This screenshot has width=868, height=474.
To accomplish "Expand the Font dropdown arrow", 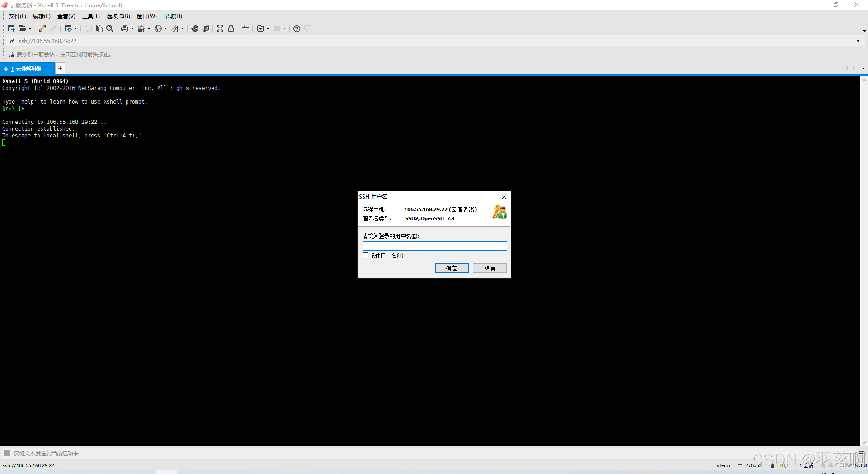I will point(182,29).
